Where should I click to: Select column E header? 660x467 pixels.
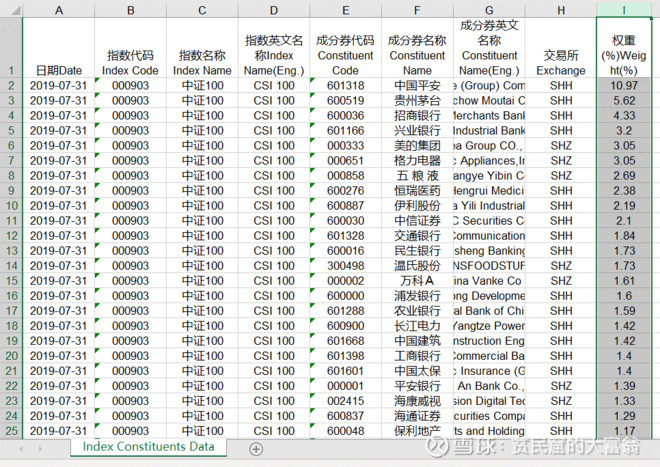pyautogui.click(x=346, y=10)
